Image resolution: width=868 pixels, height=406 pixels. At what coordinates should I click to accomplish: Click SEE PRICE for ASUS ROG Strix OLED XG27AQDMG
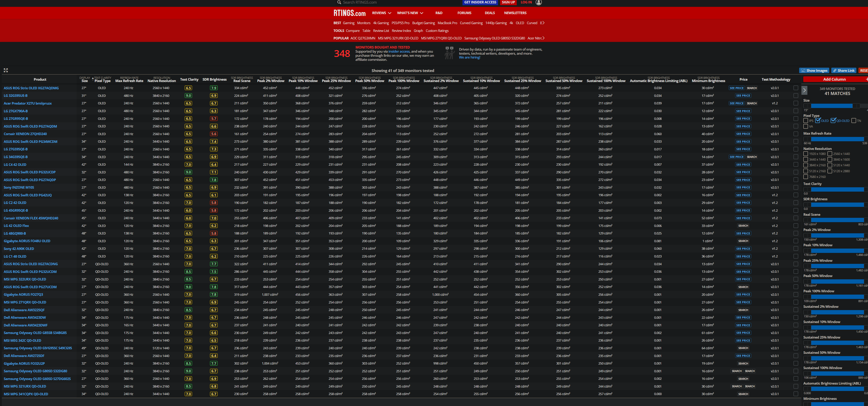click(x=736, y=87)
